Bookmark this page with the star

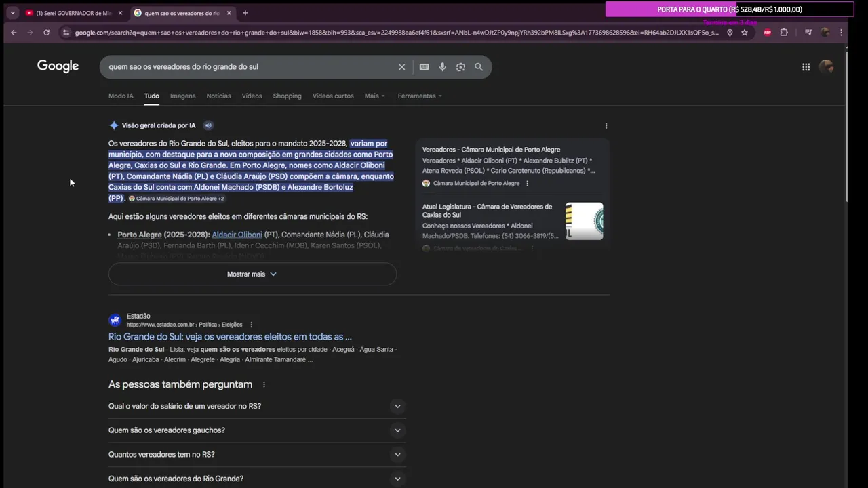click(x=745, y=32)
